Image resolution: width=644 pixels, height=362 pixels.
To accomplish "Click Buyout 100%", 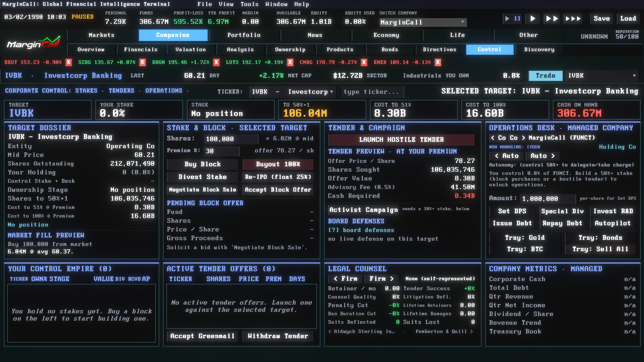I will (x=278, y=164).
